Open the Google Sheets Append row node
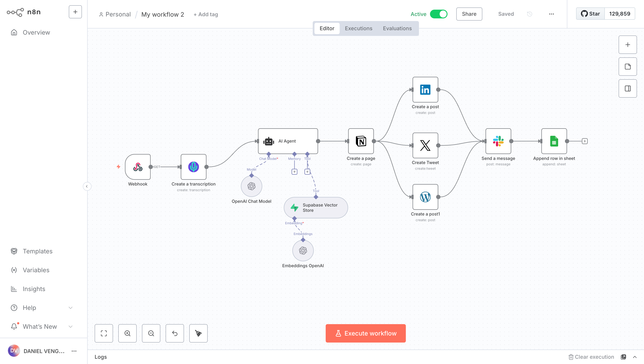Screen dimensions: 644x364 tap(554, 141)
